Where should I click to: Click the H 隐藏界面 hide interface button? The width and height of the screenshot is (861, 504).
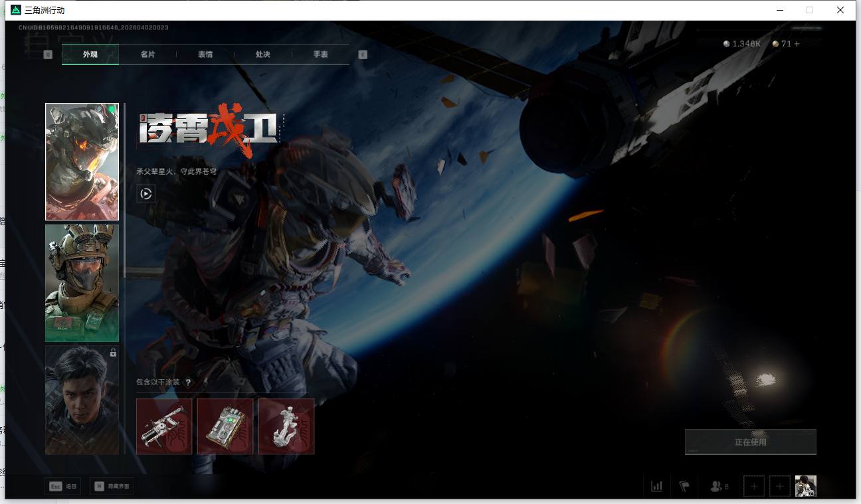111,486
